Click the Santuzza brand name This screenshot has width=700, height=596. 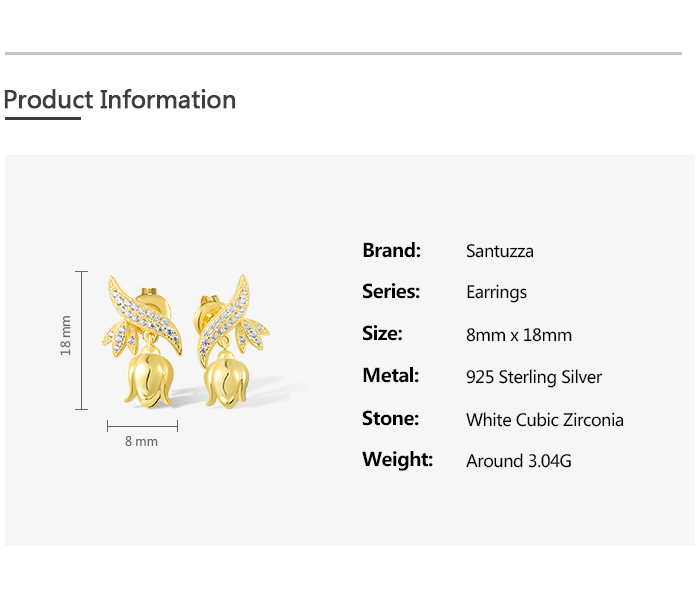coord(500,251)
